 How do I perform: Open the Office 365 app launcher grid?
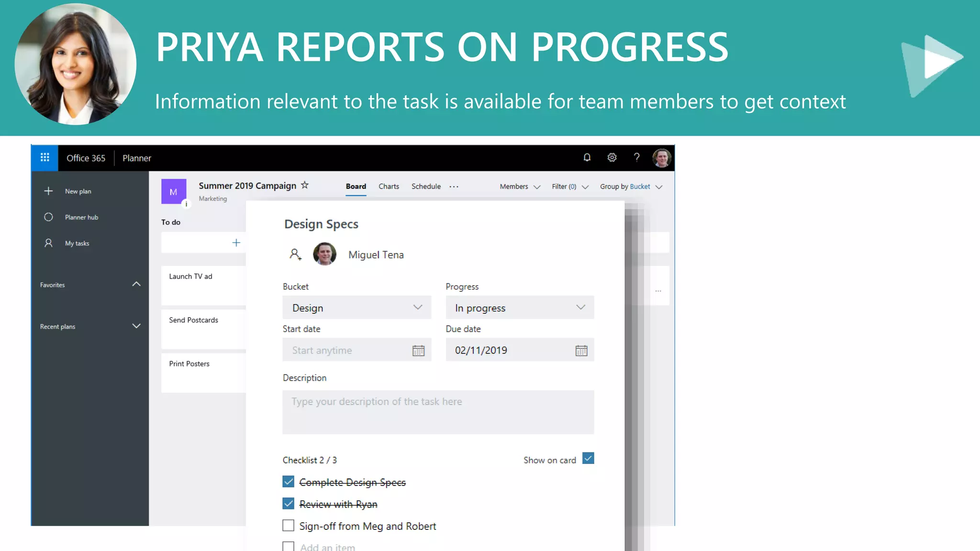pyautogui.click(x=45, y=157)
